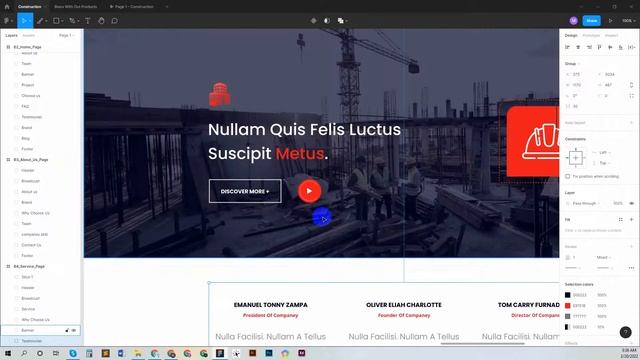The height and width of the screenshot is (360, 640).
Task: Click the Present play icon
Action: pos(611,20)
